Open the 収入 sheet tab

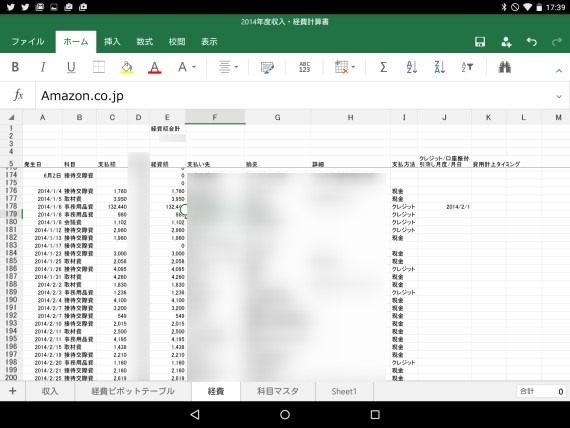(50, 391)
